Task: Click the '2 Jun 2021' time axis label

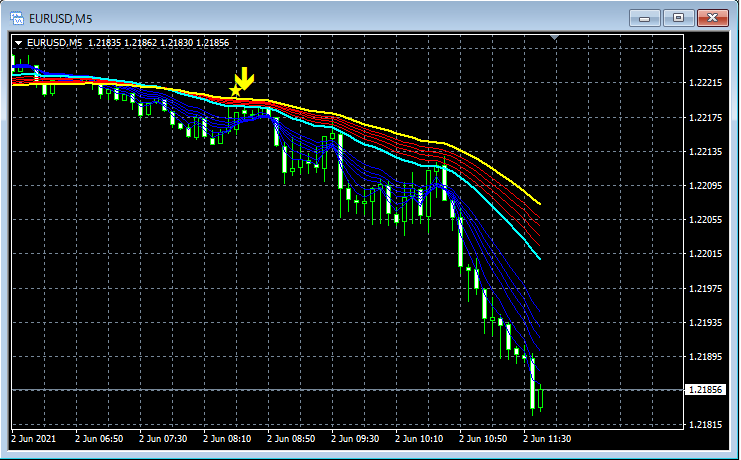Action: click(x=34, y=439)
